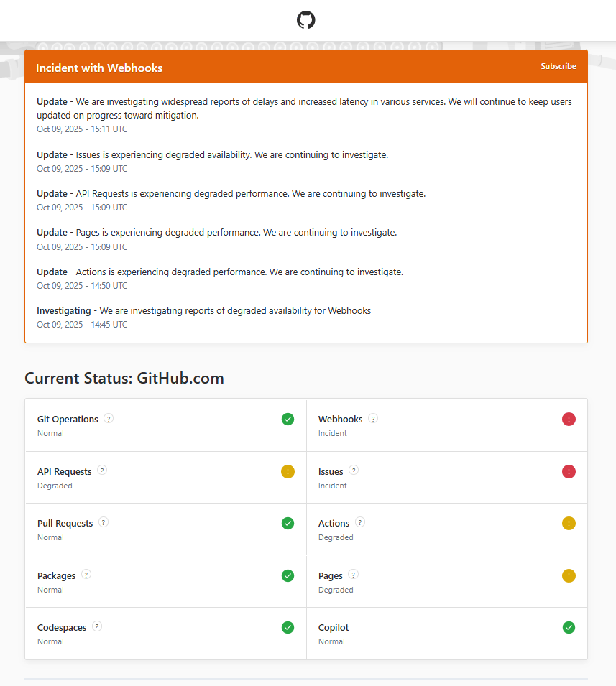616x686 pixels.
Task: Click question mark beside Issues
Action: coord(354,471)
